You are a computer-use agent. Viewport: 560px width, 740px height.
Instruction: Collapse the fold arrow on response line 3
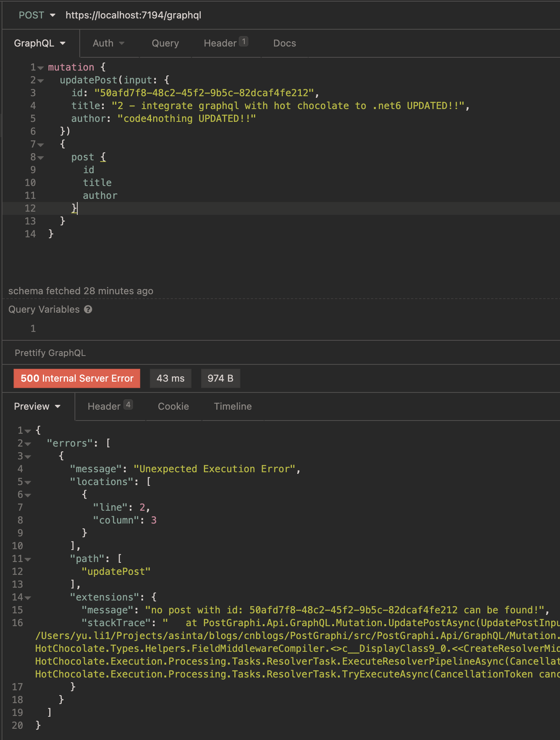point(28,457)
